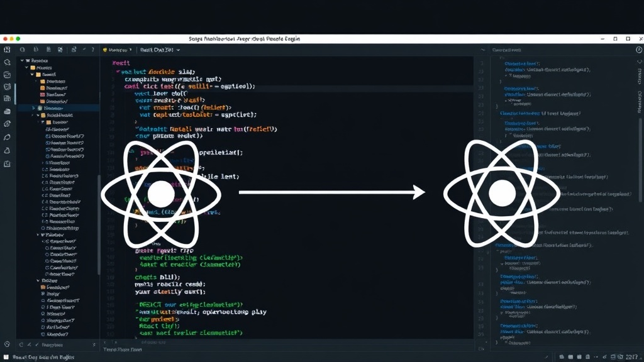The height and width of the screenshot is (362, 644).
Task: Click the clock icon at top-right of the editor
Action: tap(639, 50)
